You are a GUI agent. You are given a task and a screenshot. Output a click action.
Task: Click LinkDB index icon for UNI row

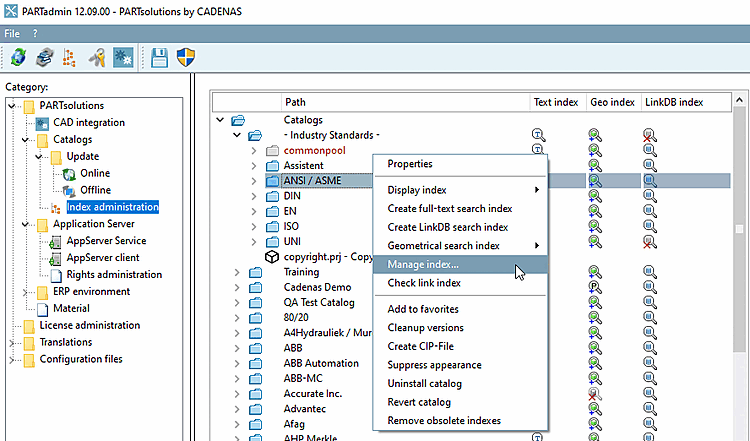(x=650, y=242)
